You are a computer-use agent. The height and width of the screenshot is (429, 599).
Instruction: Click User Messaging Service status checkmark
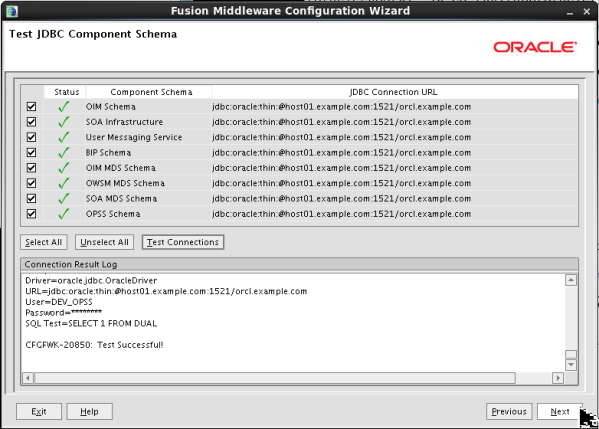coord(64,137)
